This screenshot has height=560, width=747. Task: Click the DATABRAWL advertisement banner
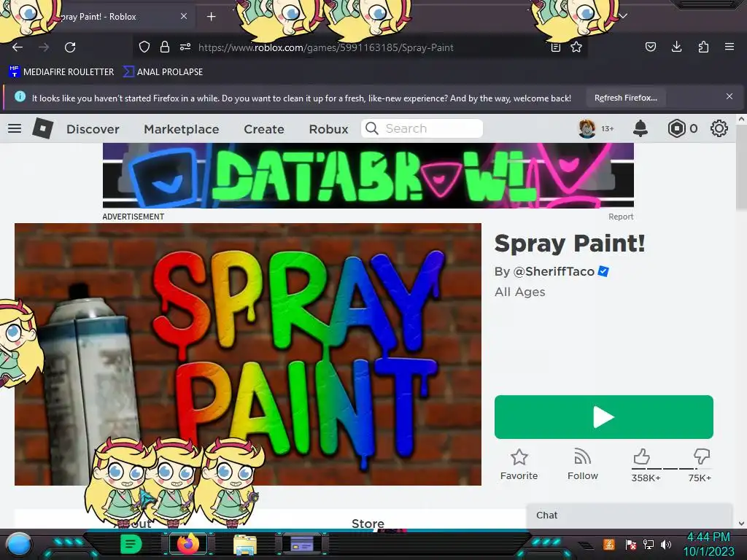pyautogui.click(x=368, y=176)
